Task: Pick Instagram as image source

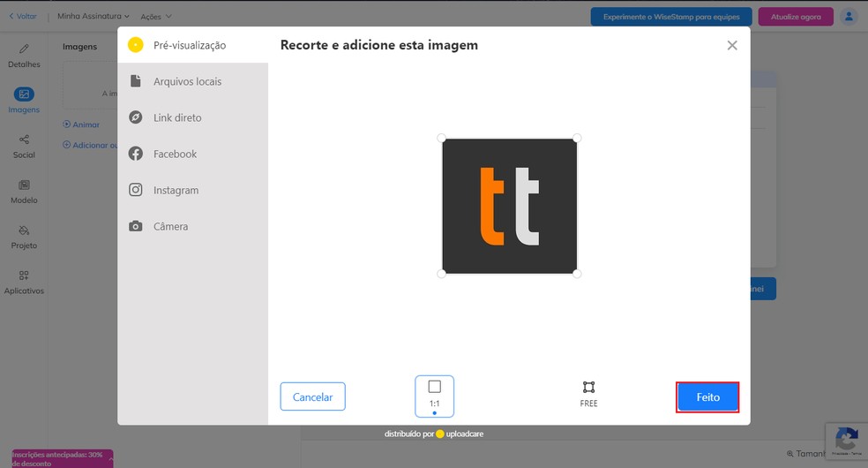Action: click(192, 190)
